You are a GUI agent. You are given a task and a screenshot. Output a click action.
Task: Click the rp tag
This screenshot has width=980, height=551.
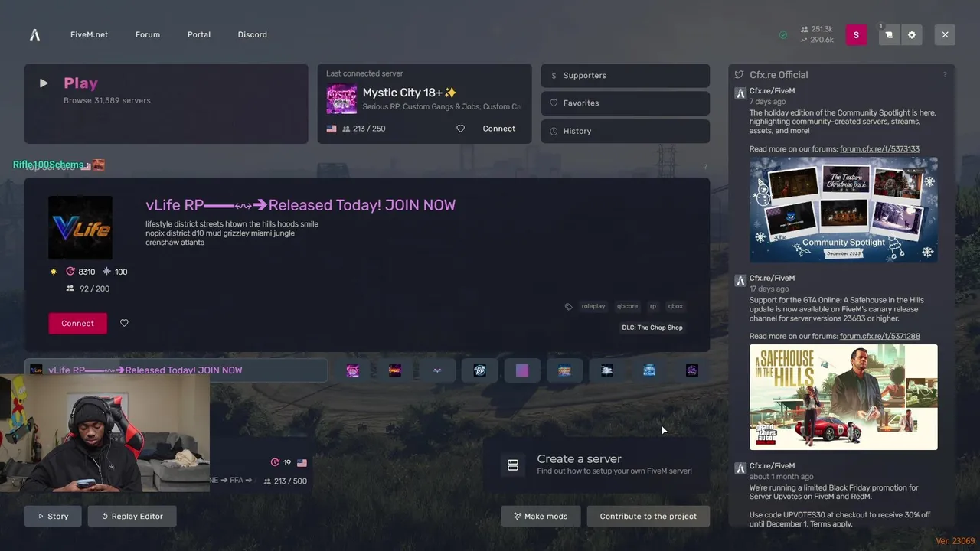point(653,306)
